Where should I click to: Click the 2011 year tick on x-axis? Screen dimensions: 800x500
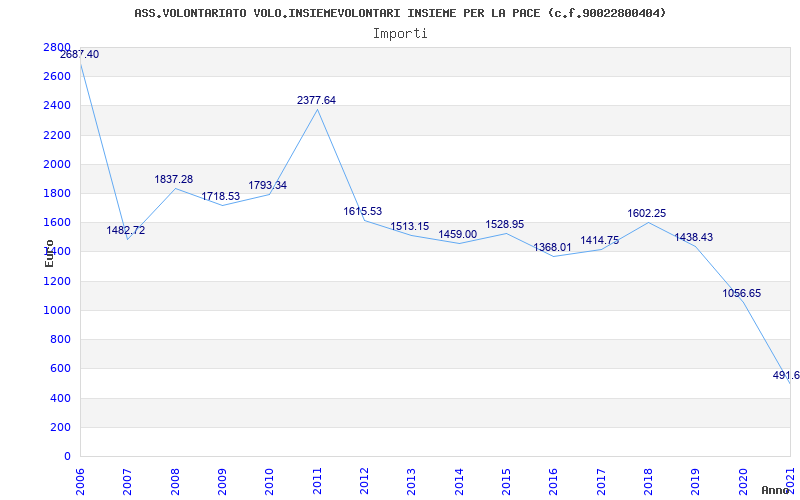point(317,476)
